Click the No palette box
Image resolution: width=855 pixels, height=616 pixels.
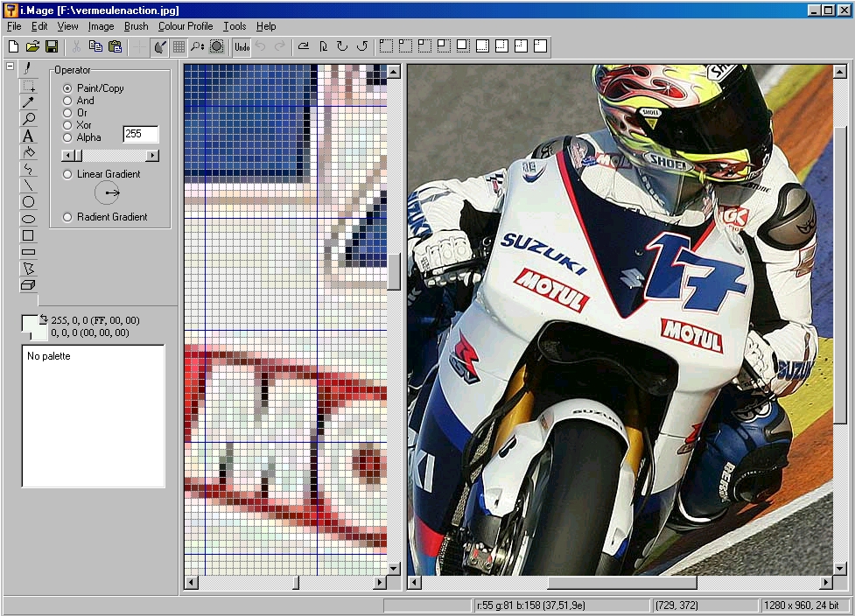pos(94,416)
